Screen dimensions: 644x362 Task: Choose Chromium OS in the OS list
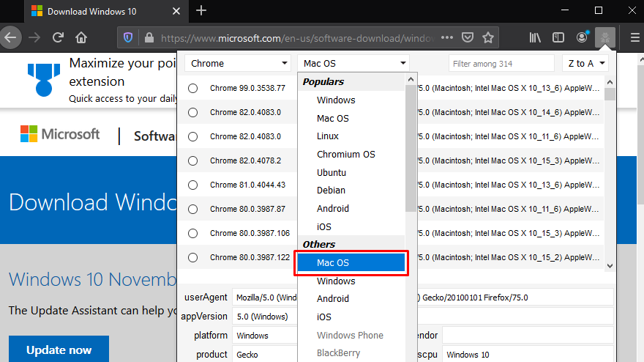click(351, 155)
